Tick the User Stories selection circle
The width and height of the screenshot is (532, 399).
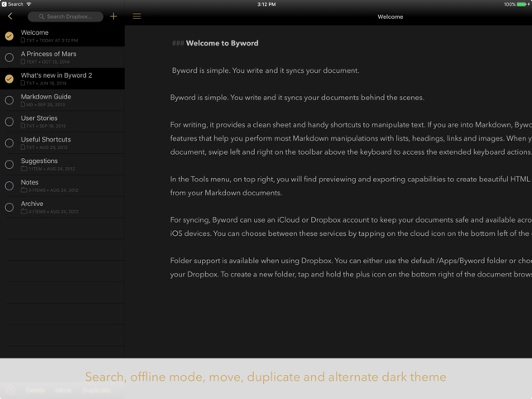point(9,122)
